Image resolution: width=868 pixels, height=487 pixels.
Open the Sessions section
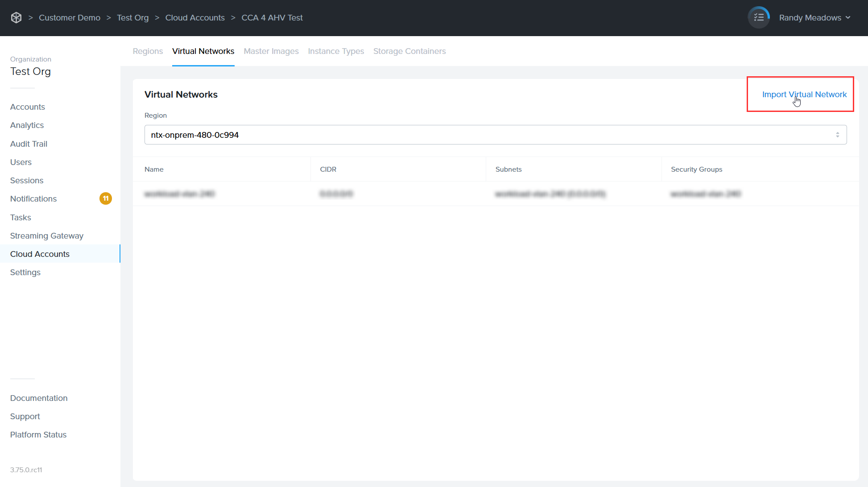[x=27, y=180]
